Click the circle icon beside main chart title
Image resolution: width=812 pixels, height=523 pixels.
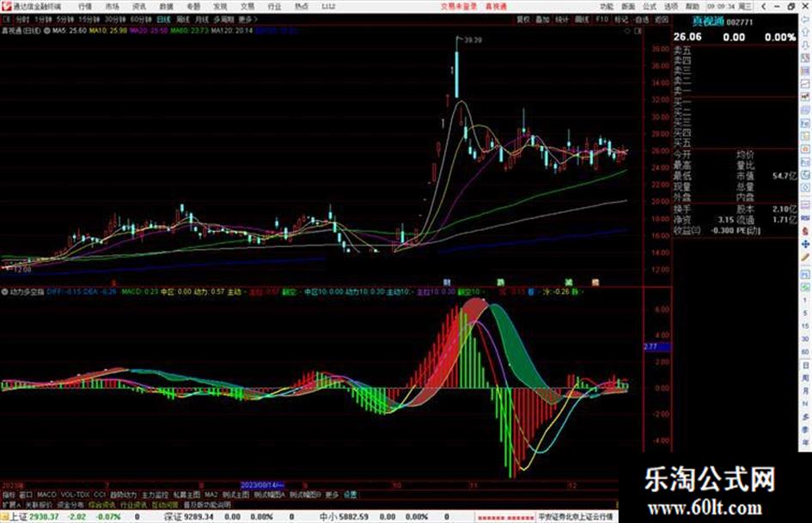click(x=47, y=31)
